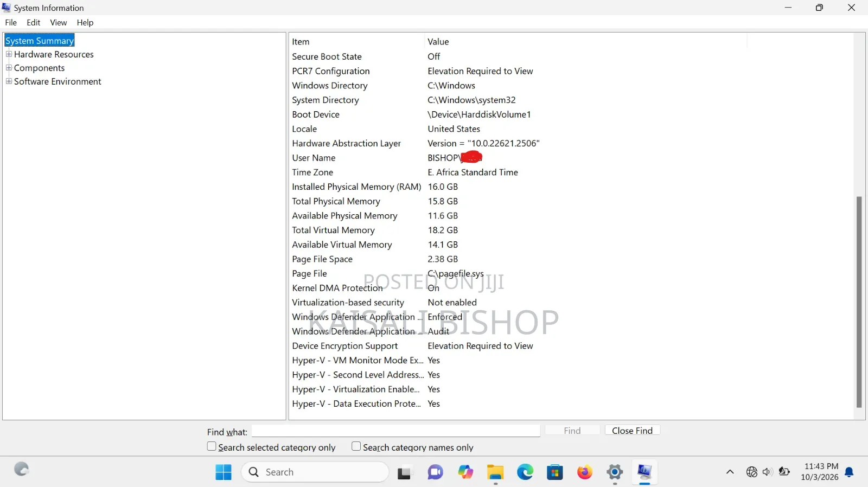
Task: Open the notification bell
Action: click(x=850, y=472)
